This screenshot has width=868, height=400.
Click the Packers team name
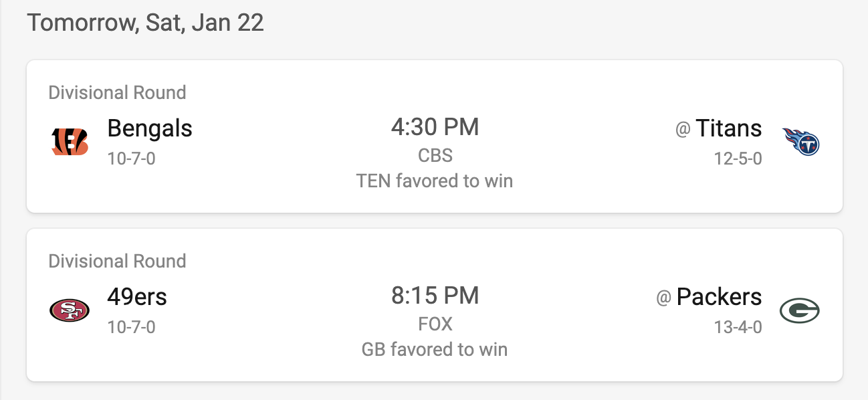coord(719,296)
